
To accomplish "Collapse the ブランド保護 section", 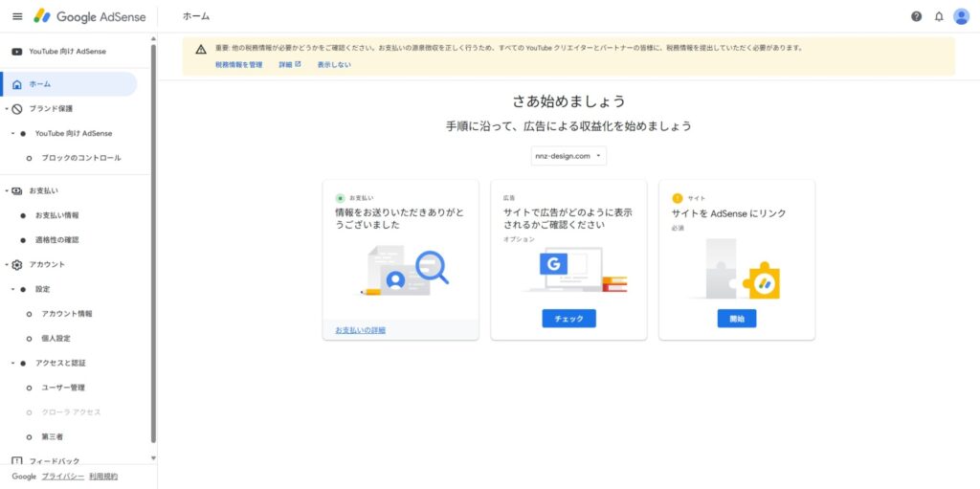I will pyautogui.click(x=7, y=109).
